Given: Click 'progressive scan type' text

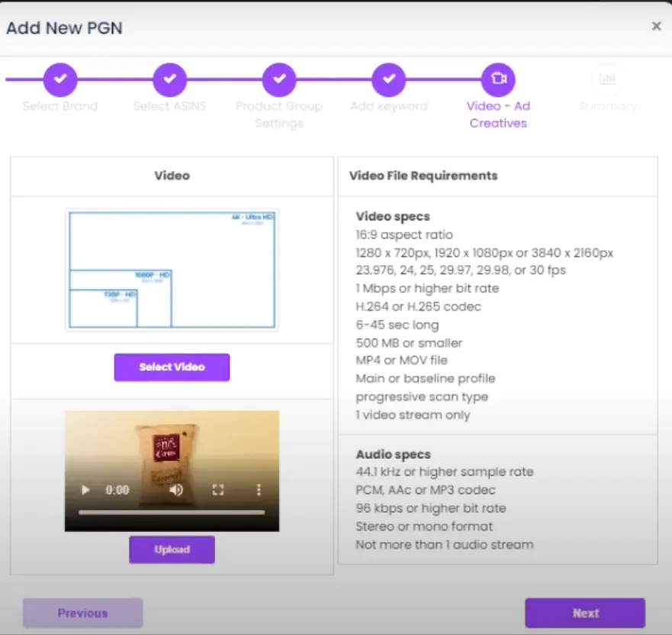Looking at the screenshot, I should 422,397.
